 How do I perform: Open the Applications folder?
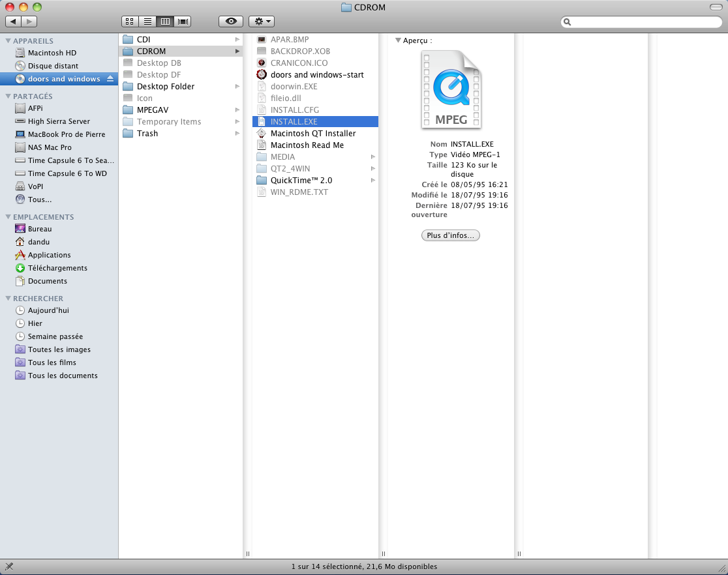(x=59, y=255)
